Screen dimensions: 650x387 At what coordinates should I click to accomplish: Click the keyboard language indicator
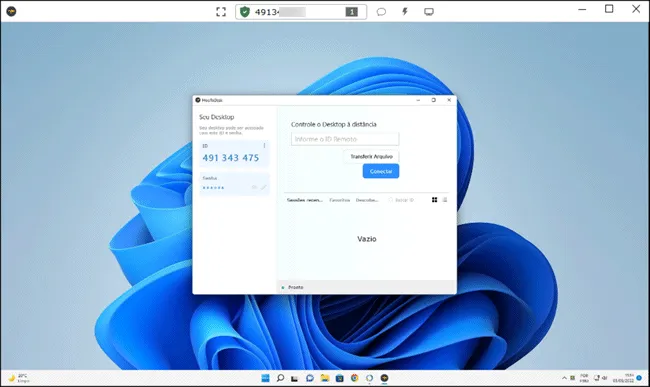coord(584,378)
